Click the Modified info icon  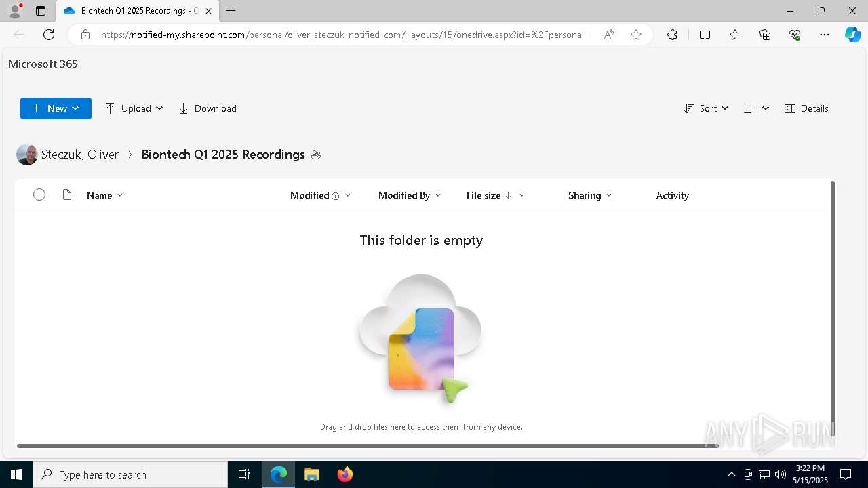pos(335,196)
